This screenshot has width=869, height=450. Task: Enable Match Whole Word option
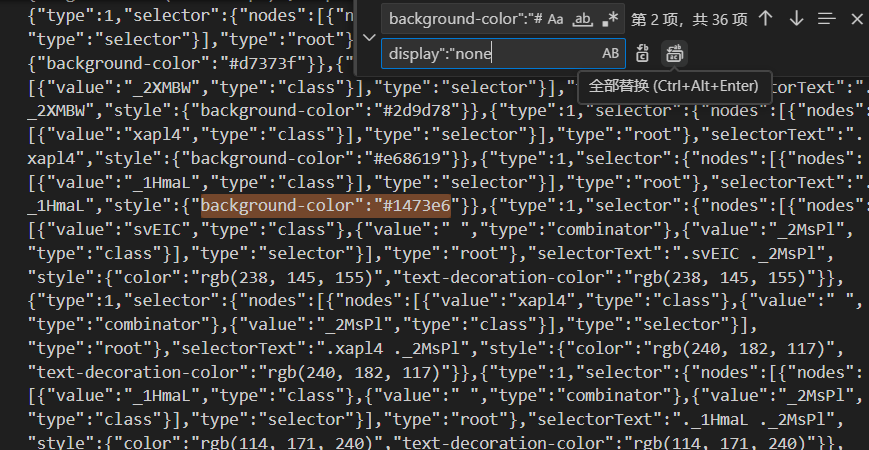click(x=582, y=18)
